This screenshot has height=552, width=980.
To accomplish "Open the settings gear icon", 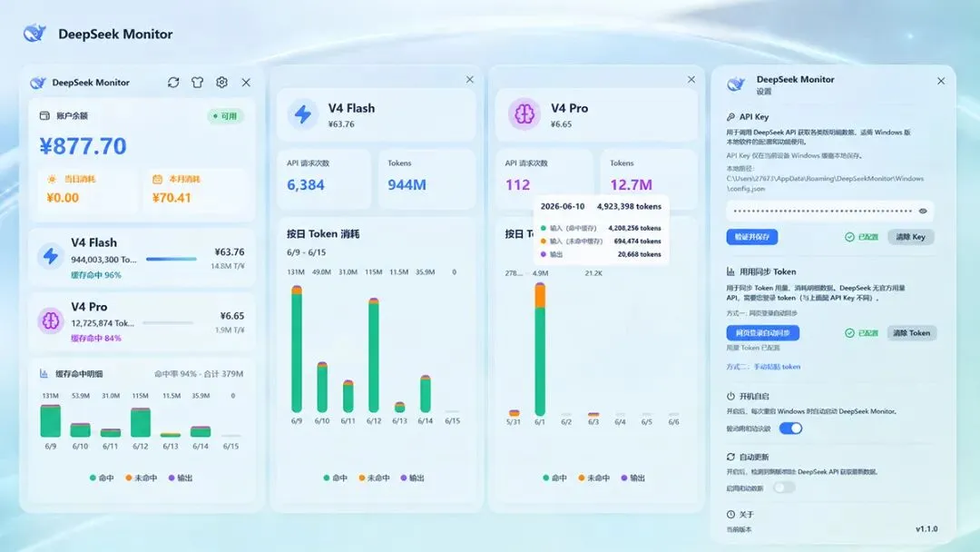I will coord(222,82).
